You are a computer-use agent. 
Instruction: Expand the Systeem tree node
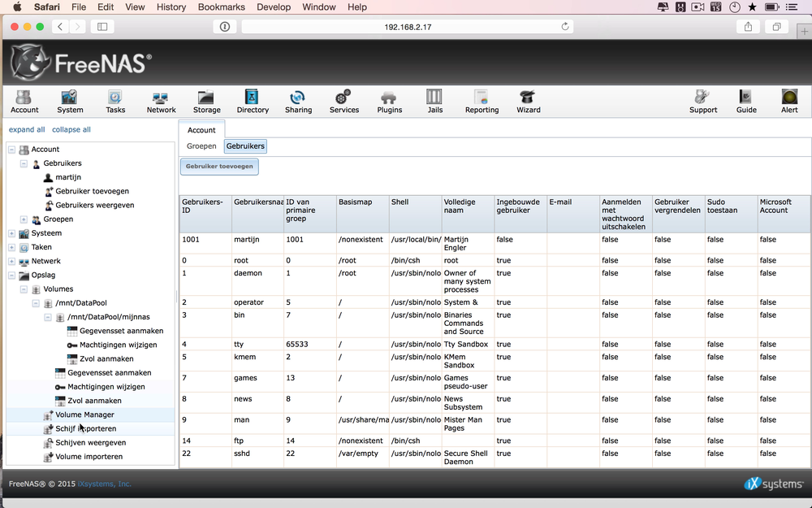pos(12,233)
